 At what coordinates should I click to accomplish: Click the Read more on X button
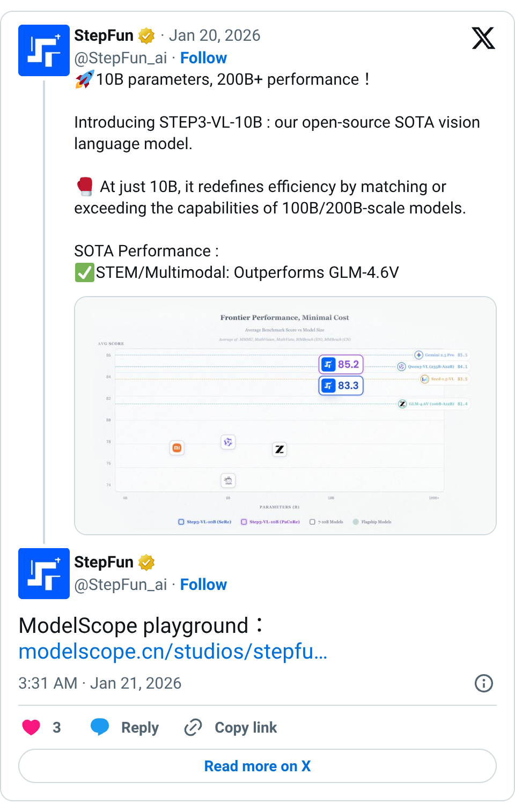(257, 766)
